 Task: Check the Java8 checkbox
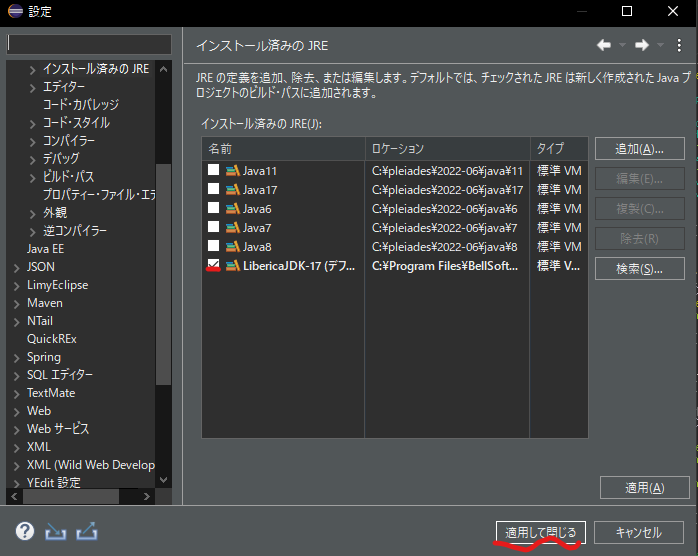point(214,246)
